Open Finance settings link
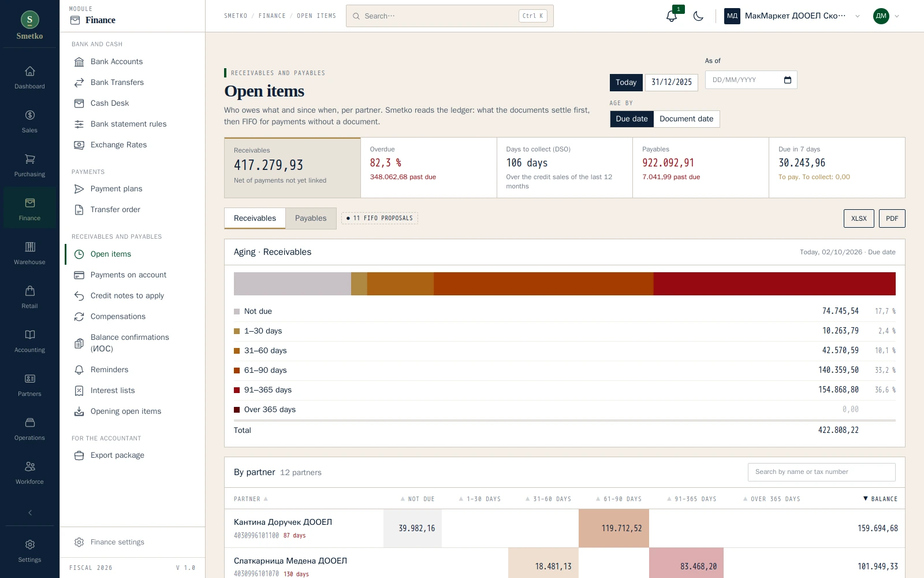 pyautogui.click(x=117, y=542)
